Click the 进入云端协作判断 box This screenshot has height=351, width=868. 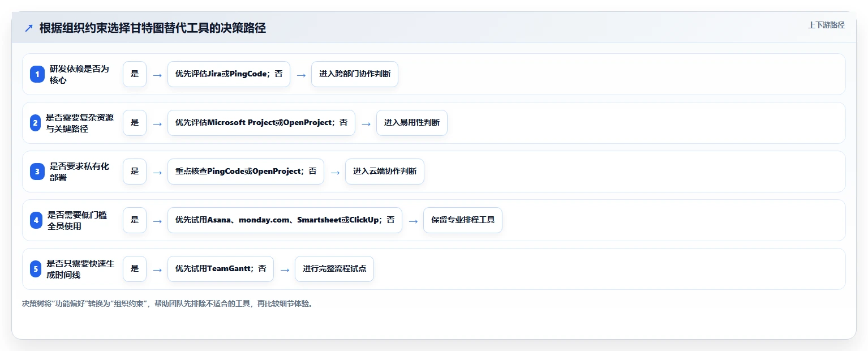[385, 172]
